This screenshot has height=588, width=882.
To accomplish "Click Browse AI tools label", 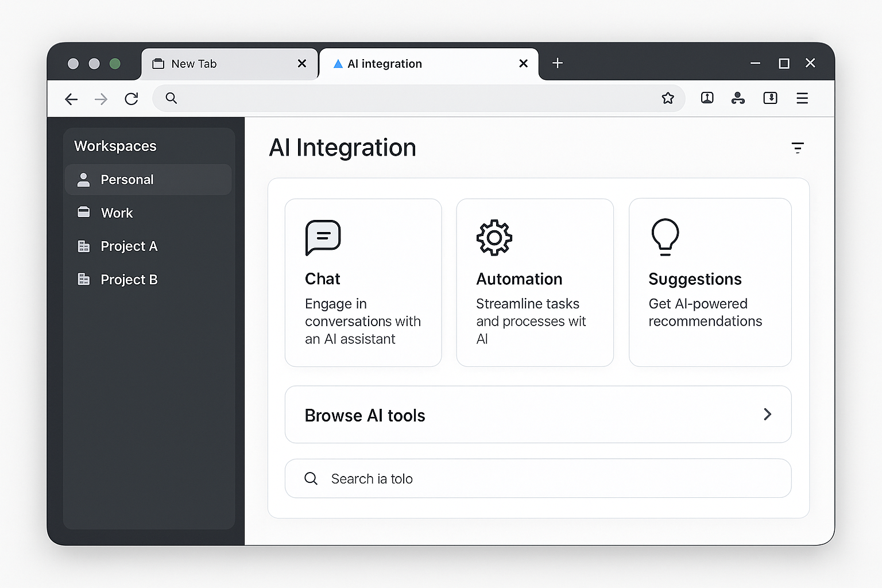I will click(x=365, y=415).
